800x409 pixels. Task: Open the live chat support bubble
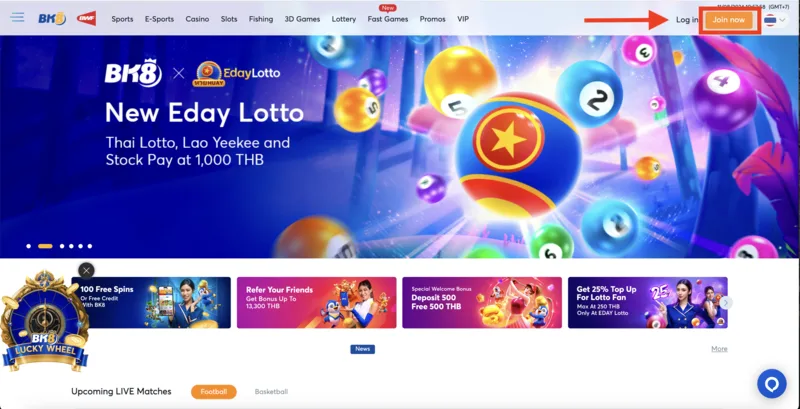click(772, 384)
